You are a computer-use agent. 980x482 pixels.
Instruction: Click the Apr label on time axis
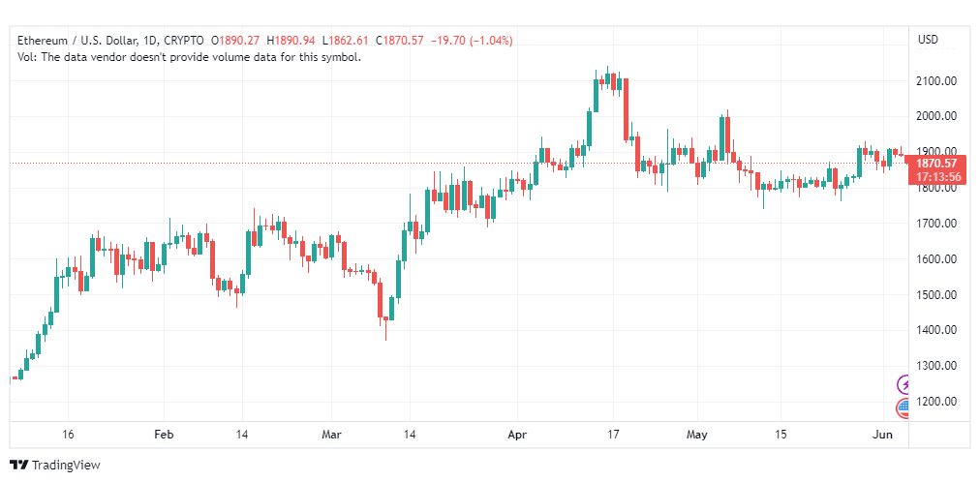pyautogui.click(x=518, y=434)
